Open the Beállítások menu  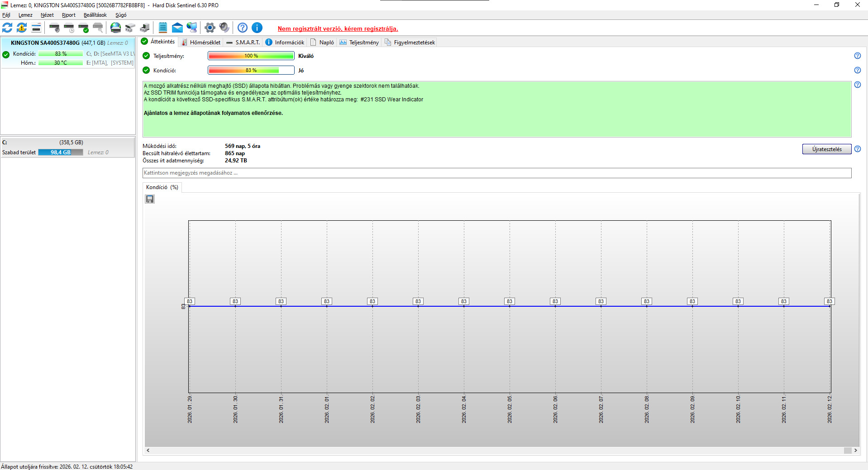(95, 15)
